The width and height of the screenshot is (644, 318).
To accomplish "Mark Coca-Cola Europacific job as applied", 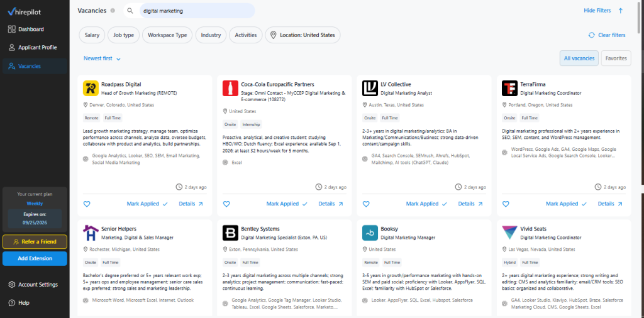I will [287, 204].
